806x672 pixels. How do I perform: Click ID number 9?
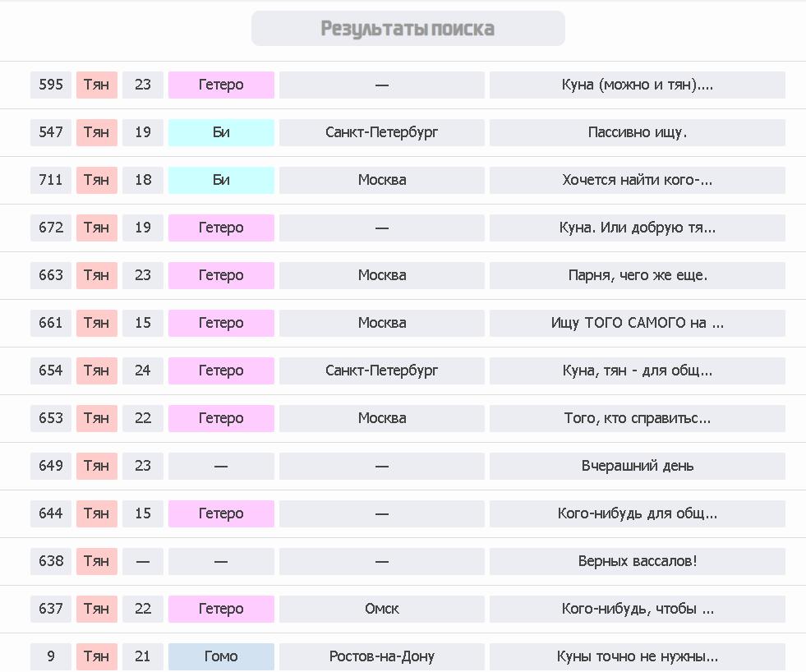coord(51,656)
